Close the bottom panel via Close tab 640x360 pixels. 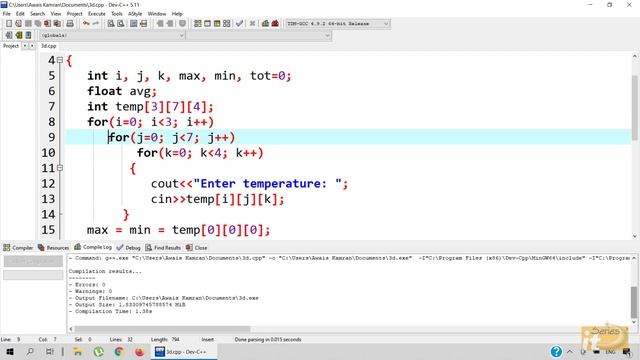[x=196, y=248]
